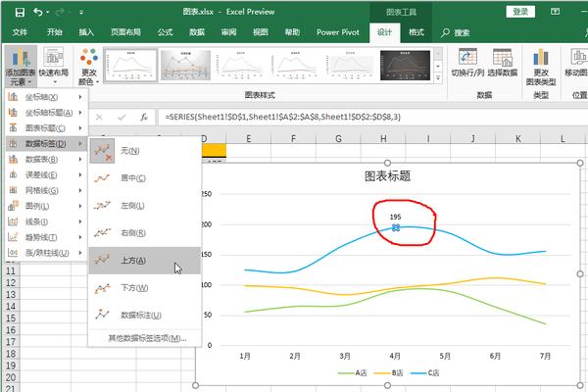Open the 坐标轴(X) submenu
588x392 pixels.
point(45,97)
